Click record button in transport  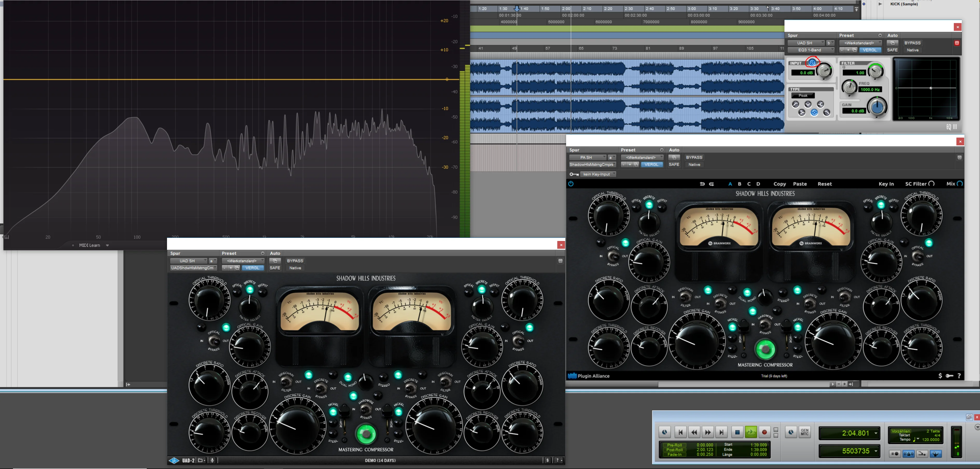764,432
